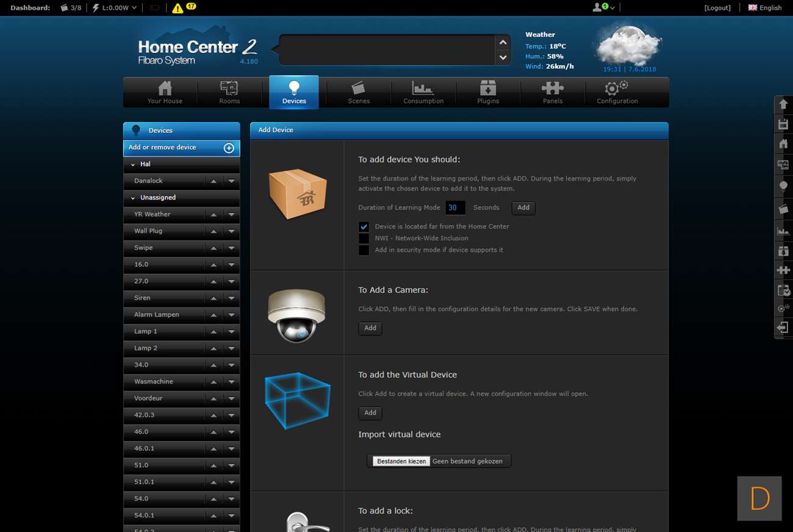Click the floppy disk save icon
793x532 pixels.
[x=783, y=124]
